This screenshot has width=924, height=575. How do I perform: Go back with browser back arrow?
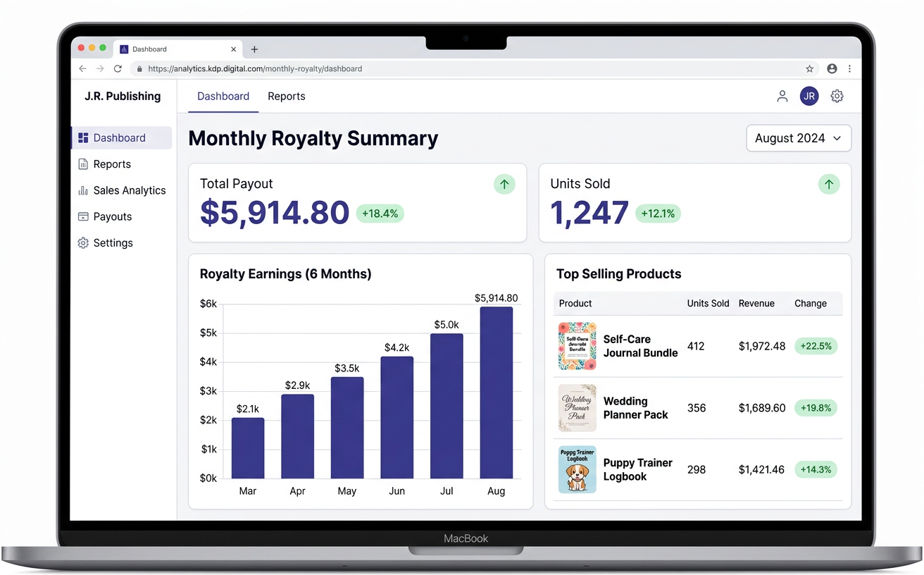coord(82,69)
